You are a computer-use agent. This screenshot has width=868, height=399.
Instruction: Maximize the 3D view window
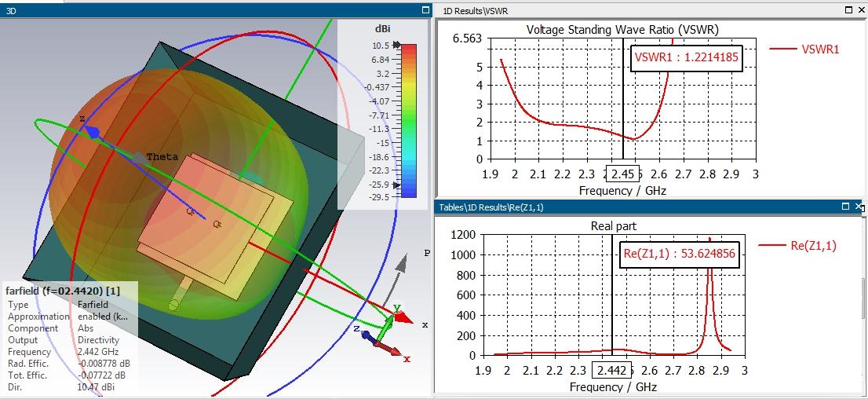pyautogui.click(x=425, y=10)
